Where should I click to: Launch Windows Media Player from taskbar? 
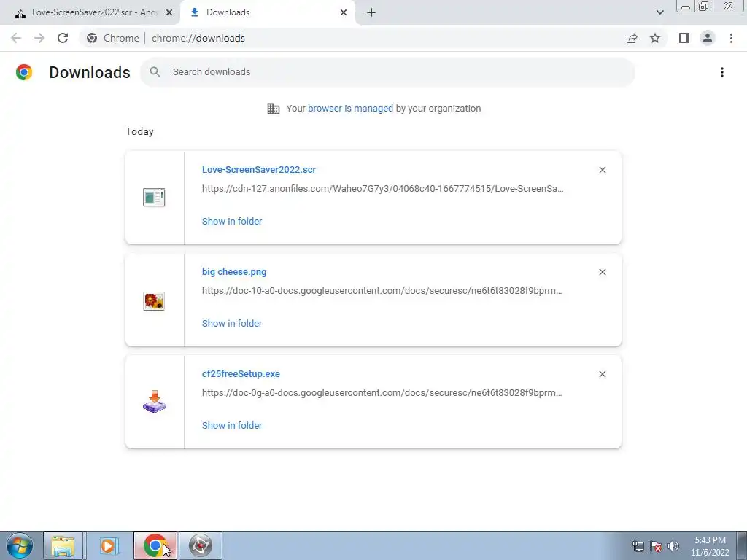click(x=109, y=545)
